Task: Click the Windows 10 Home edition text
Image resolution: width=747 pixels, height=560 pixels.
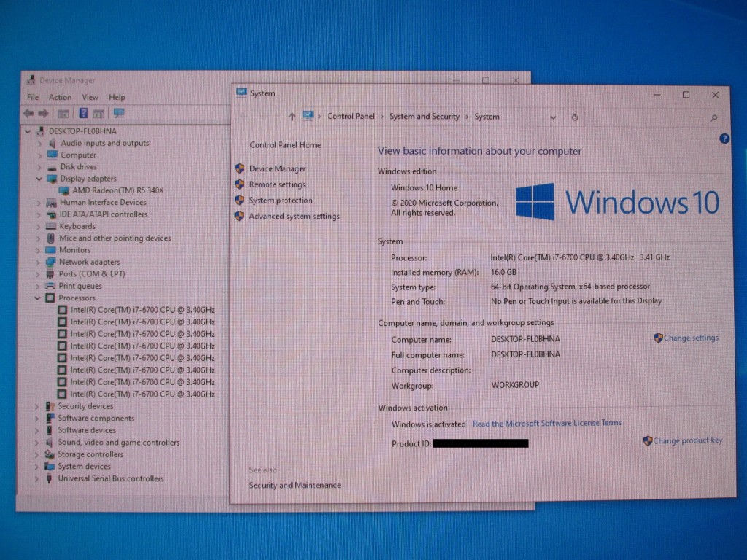Action: click(424, 187)
